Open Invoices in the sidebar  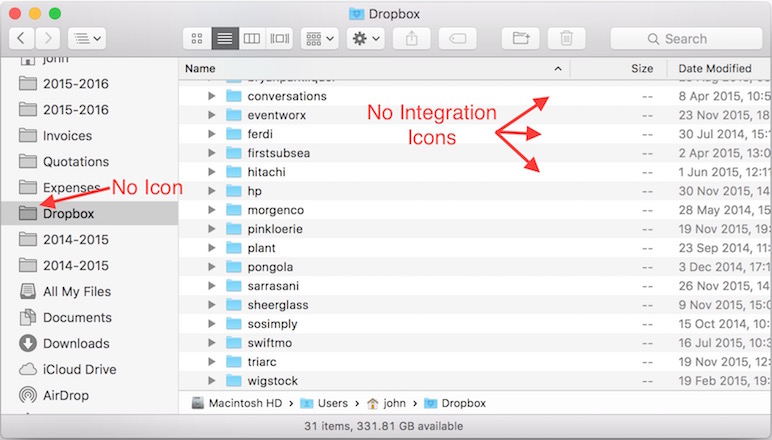tap(89, 136)
